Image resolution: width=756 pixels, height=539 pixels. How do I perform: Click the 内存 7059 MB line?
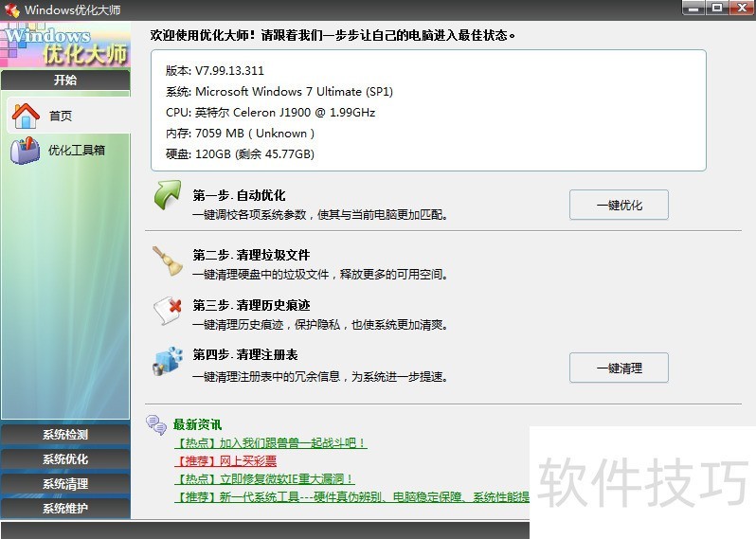[240, 133]
